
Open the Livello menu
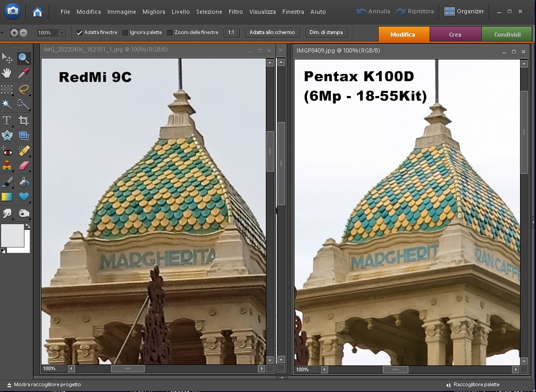coord(180,12)
